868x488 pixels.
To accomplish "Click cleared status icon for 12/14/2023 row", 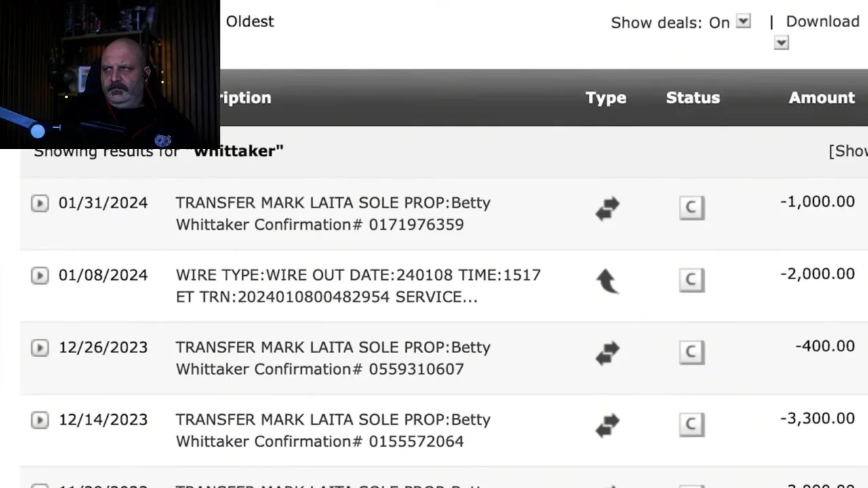I will (692, 424).
